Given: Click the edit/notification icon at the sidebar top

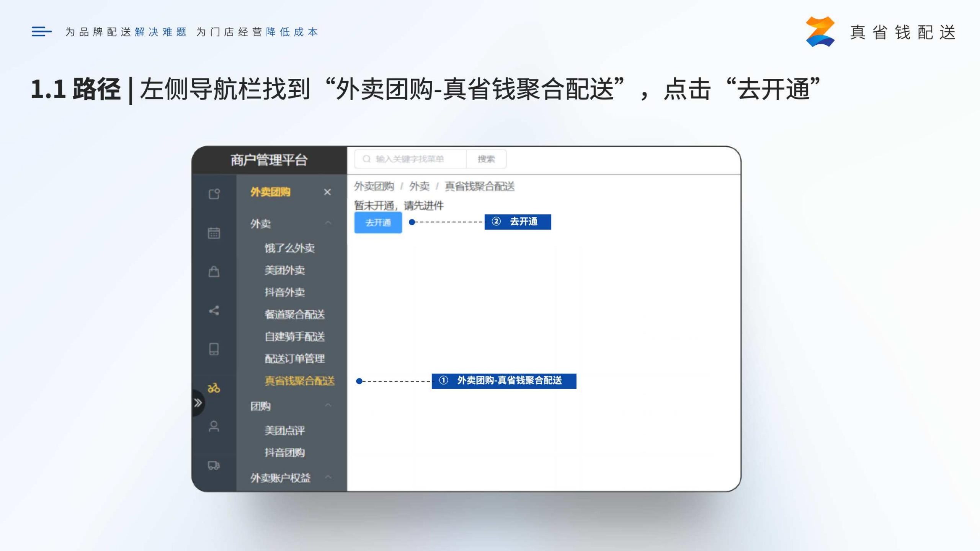Looking at the screenshot, I should [214, 194].
